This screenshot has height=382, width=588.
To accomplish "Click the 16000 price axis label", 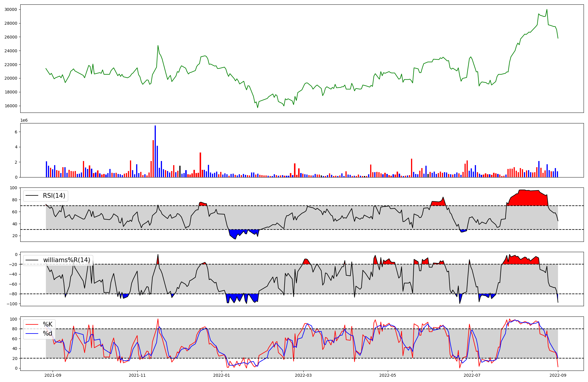I will [11, 106].
